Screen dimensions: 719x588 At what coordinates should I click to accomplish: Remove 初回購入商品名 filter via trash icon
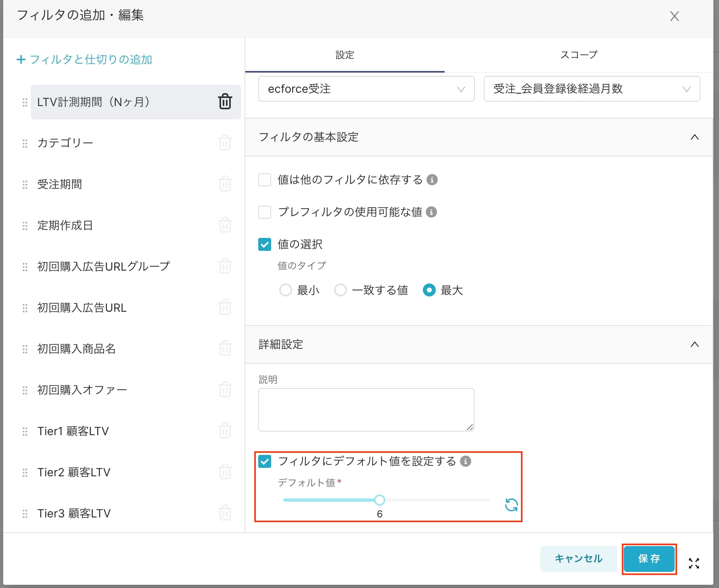(225, 348)
